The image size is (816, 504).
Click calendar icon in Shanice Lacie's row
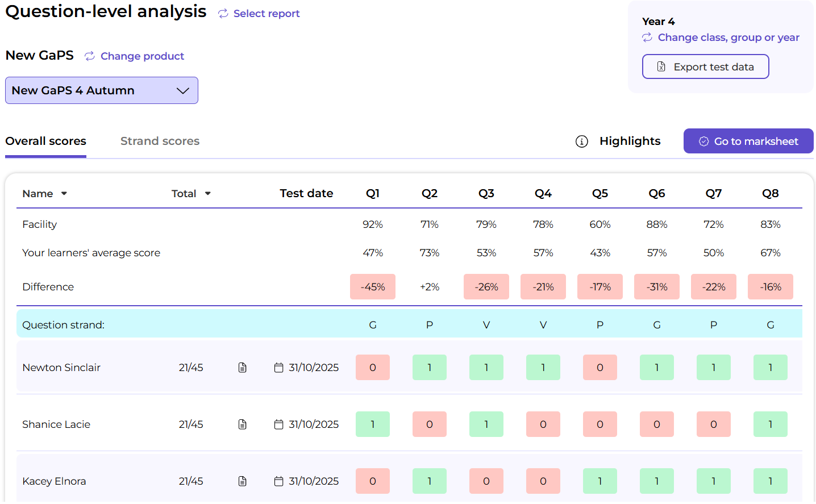[278, 424]
